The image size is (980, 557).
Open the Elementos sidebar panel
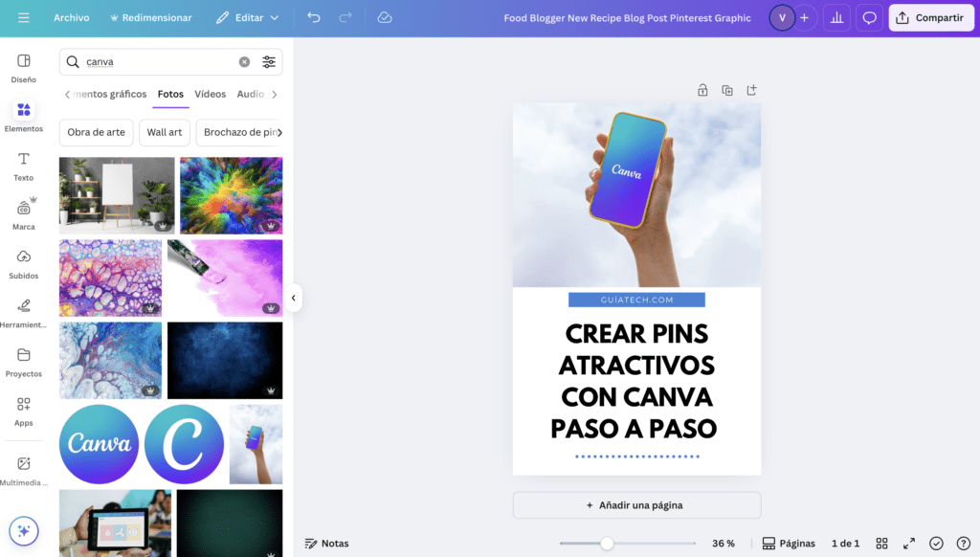pyautogui.click(x=24, y=118)
